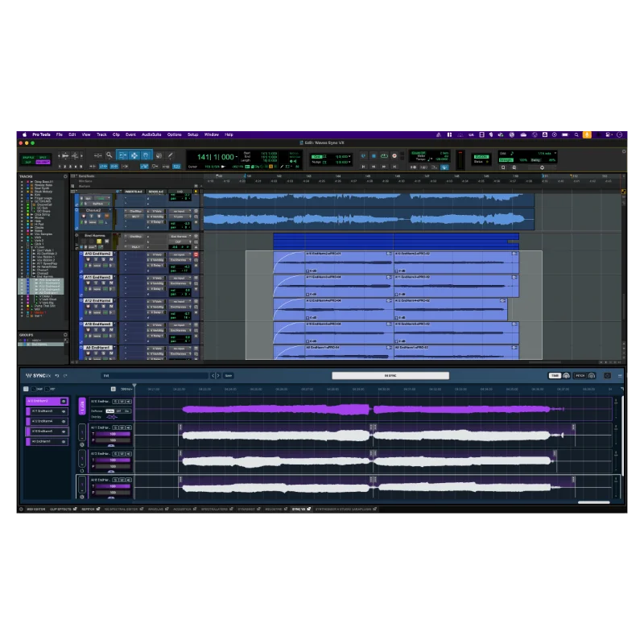Click the Go to End transport button
644x644 pixels.
394,167
